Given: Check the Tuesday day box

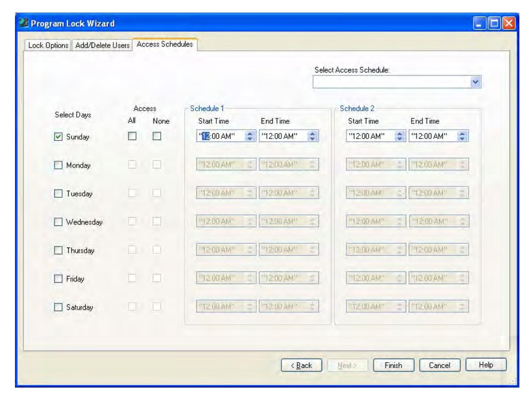Looking at the screenshot, I should click(58, 193).
